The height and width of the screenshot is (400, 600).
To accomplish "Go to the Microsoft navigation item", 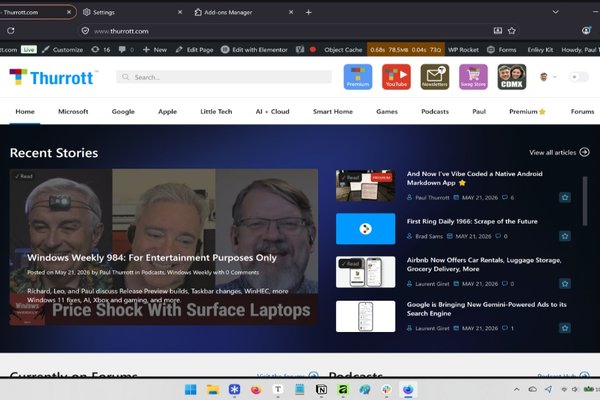I will (73, 111).
